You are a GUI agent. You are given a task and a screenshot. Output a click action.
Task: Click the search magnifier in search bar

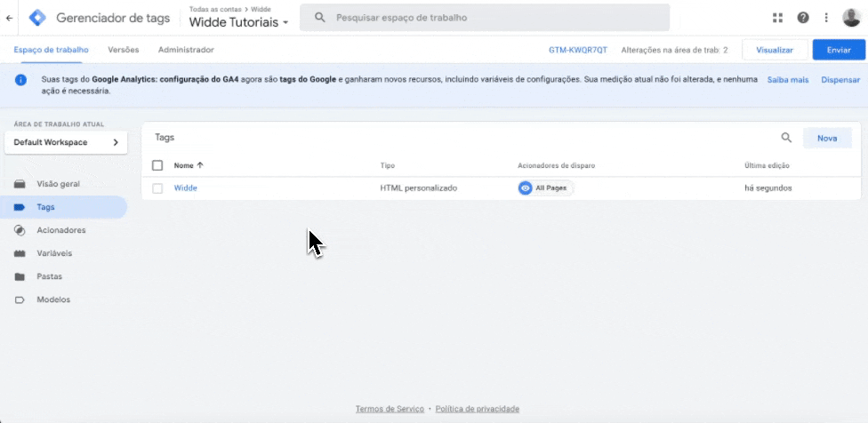(x=319, y=18)
